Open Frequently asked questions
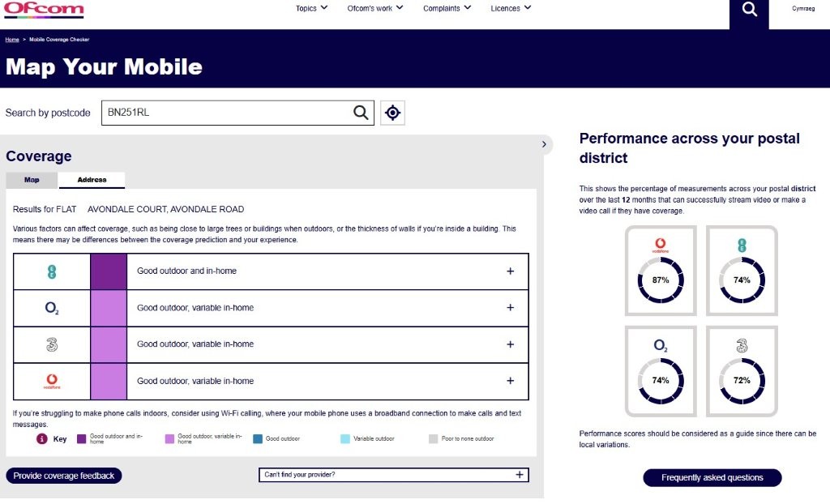 point(712,477)
